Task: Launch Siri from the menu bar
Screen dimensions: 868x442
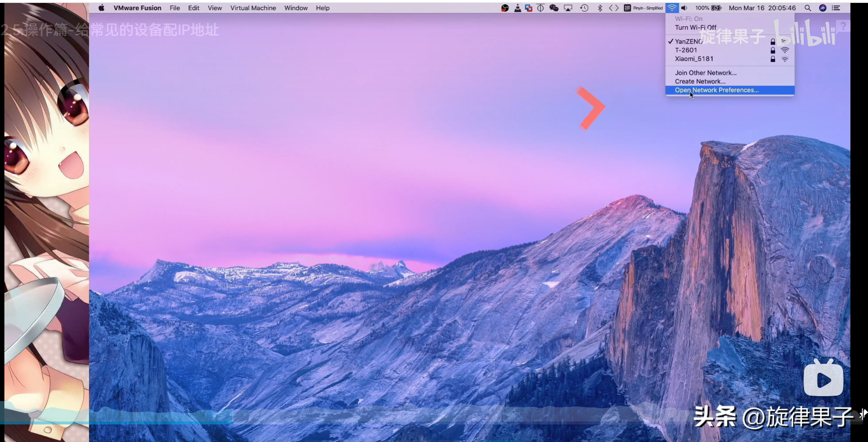Action: (x=823, y=8)
